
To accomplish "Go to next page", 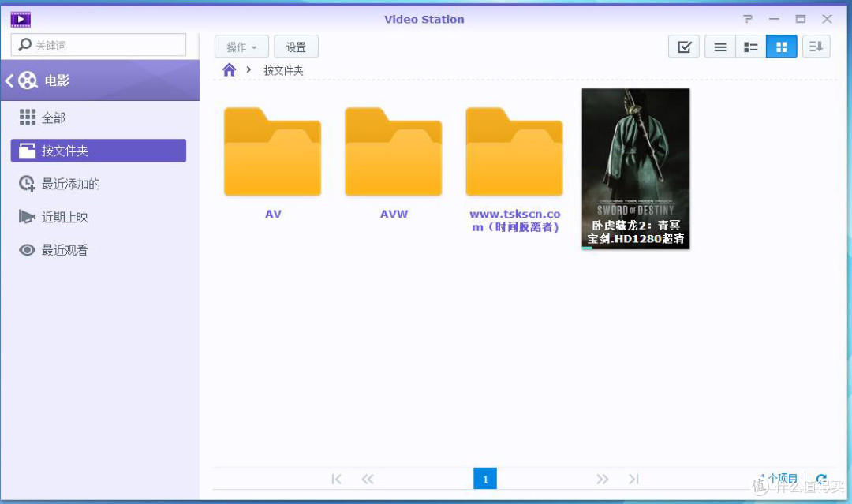I will [x=602, y=479].
